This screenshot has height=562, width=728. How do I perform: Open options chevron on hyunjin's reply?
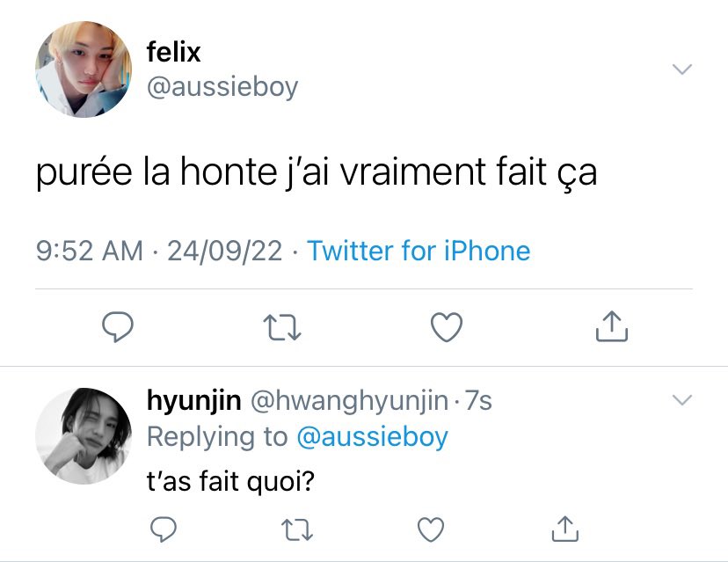coord(682,400)
